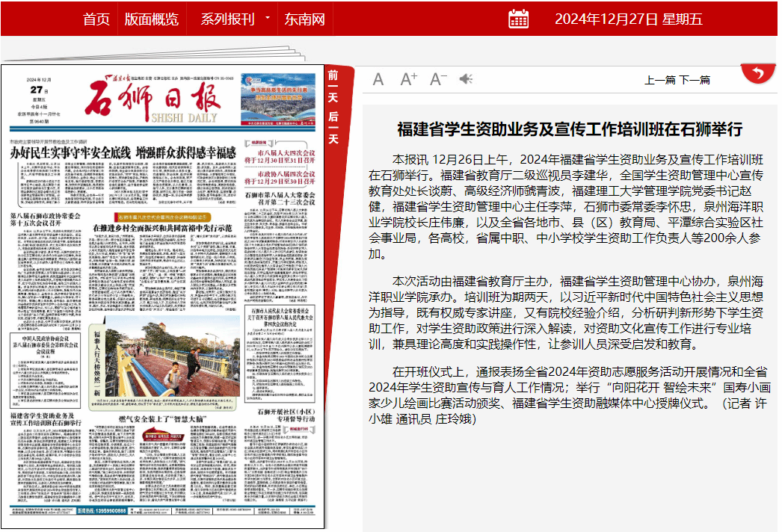The height and width of the screenshot is (532, 782).
Task: Go to the previous day (前一天)
Action: coord(333,87)
